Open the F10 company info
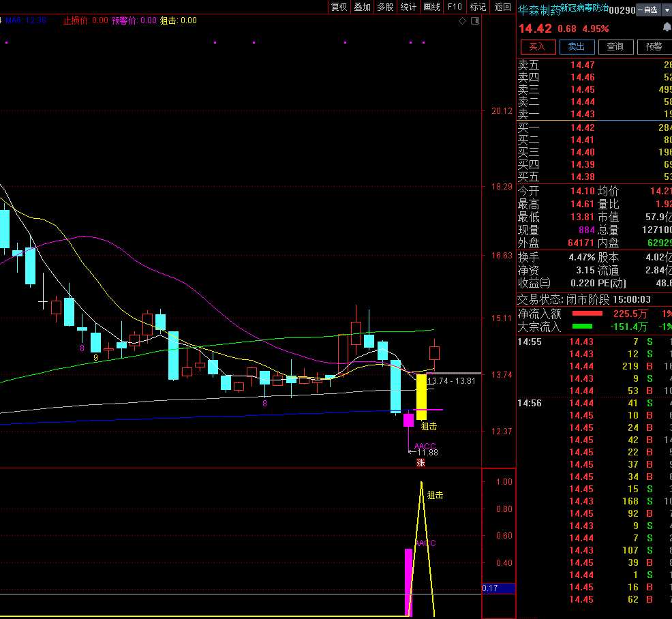 coord(455,7)
